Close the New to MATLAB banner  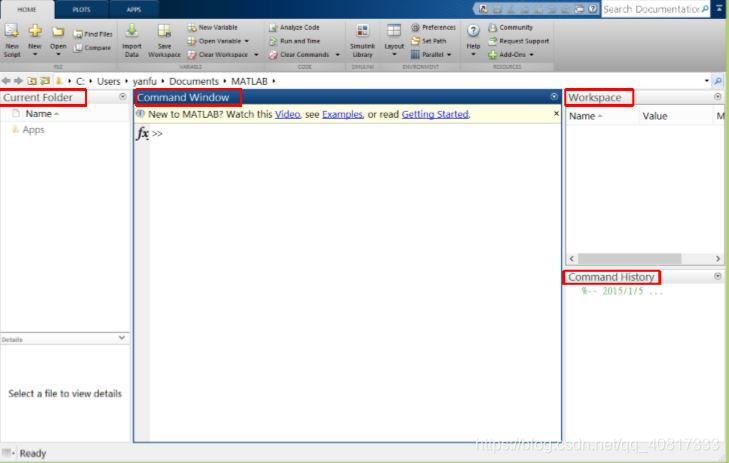click(x=556, y=113)
